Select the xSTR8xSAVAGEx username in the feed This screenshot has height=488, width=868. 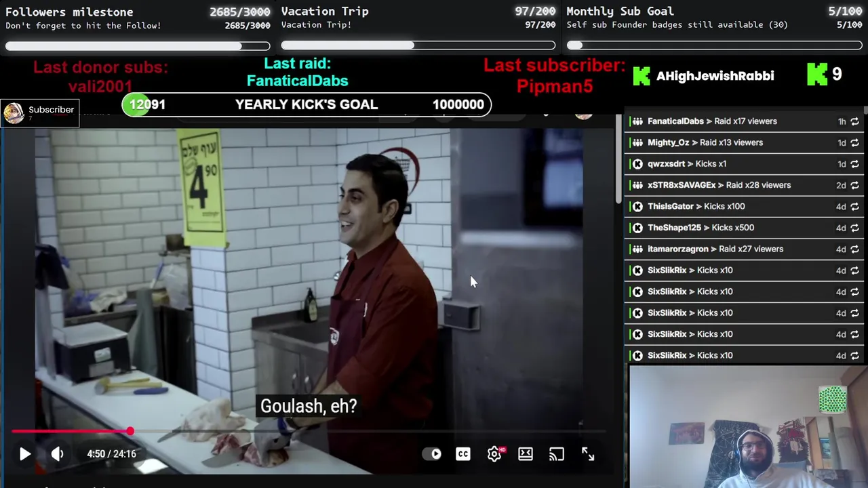point(682,185)
